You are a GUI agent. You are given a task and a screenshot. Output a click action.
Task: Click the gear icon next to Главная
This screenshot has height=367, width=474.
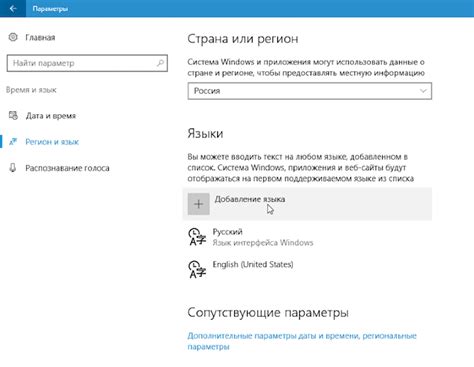[x=13, y=37]
